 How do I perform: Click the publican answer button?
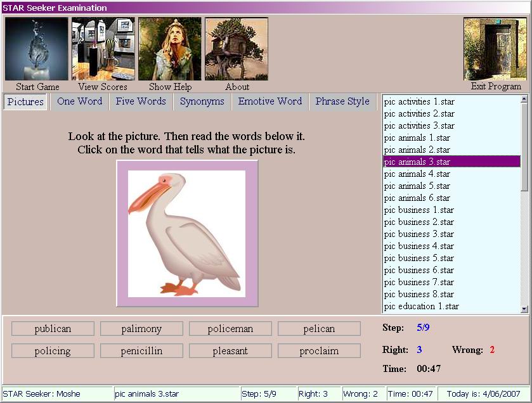[53, 329]
